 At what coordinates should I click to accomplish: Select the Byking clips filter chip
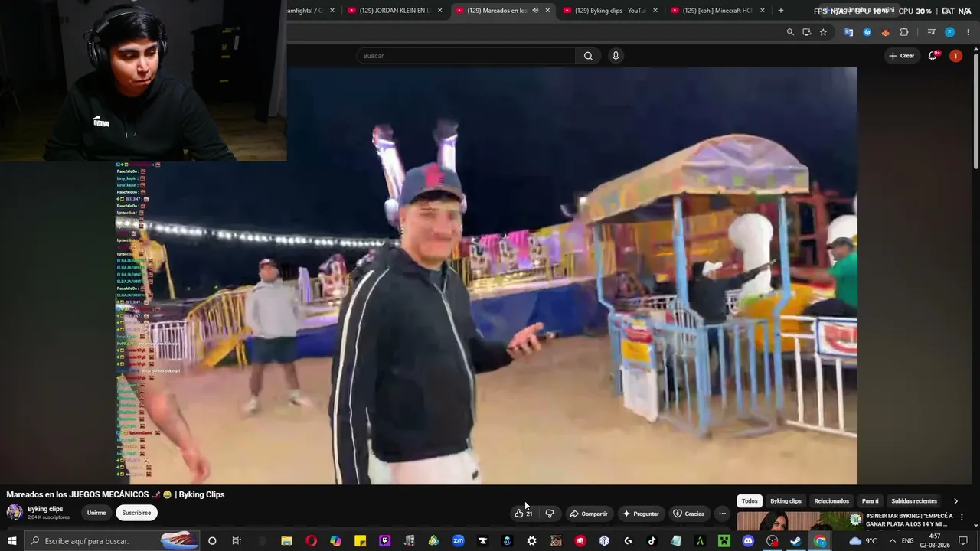(x=786, y=501)
